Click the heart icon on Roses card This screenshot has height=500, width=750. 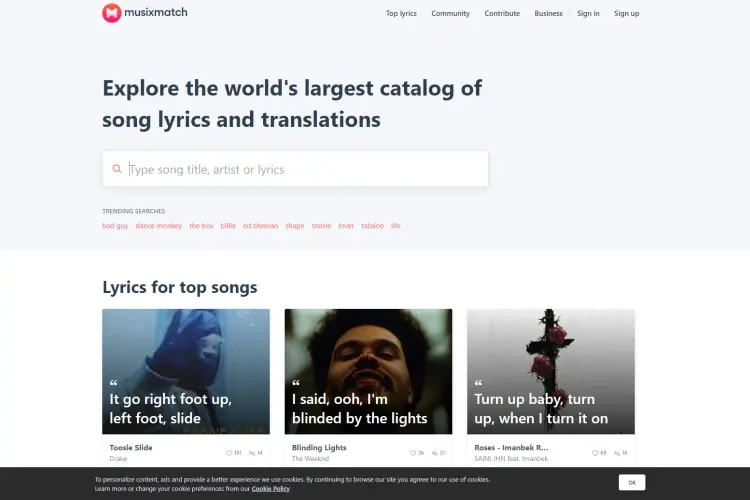click(595, 453)
